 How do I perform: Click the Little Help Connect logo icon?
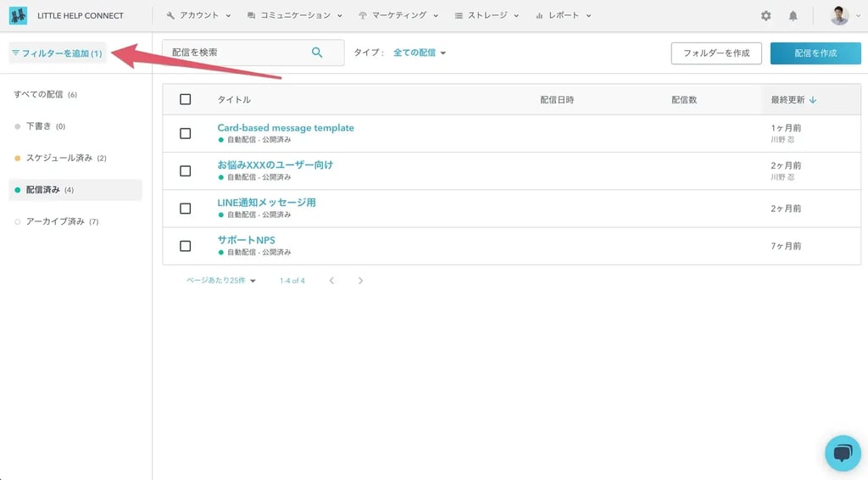point(18,15)
